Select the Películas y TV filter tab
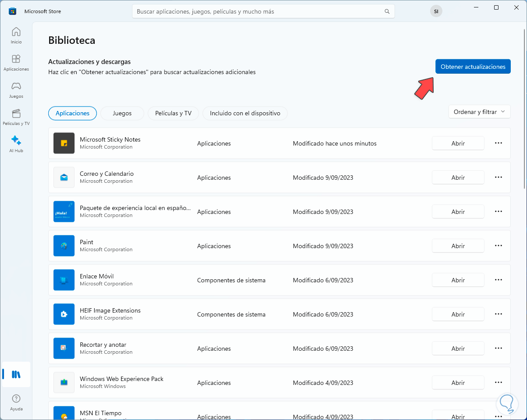527x420 pixels. pyautogui.click(x=173, y=113)
